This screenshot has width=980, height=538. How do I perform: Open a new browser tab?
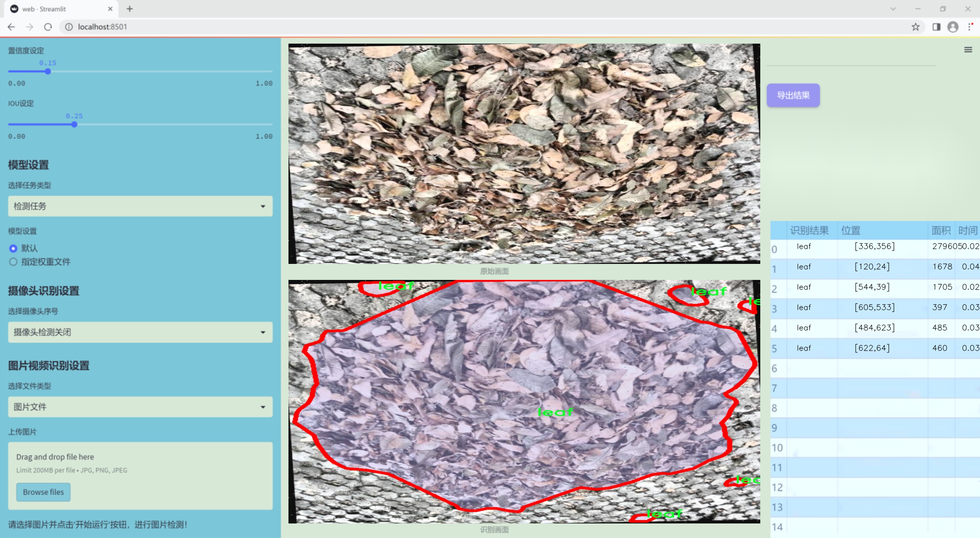130,9
